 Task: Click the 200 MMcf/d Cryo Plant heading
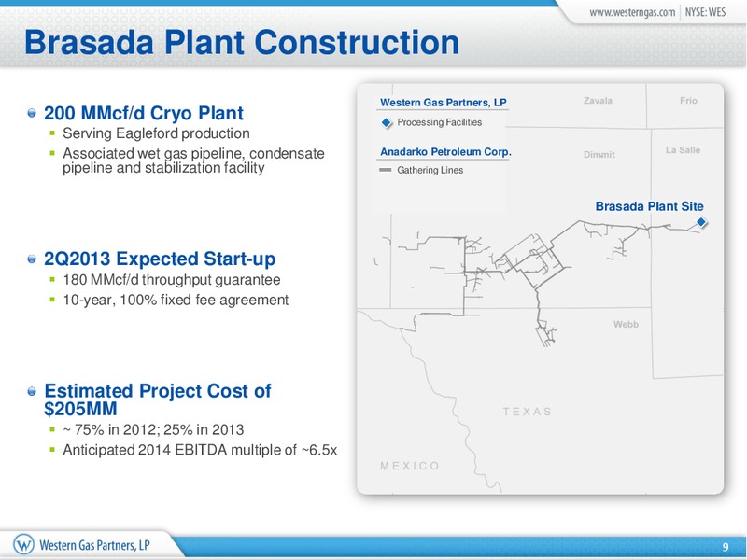144,113
